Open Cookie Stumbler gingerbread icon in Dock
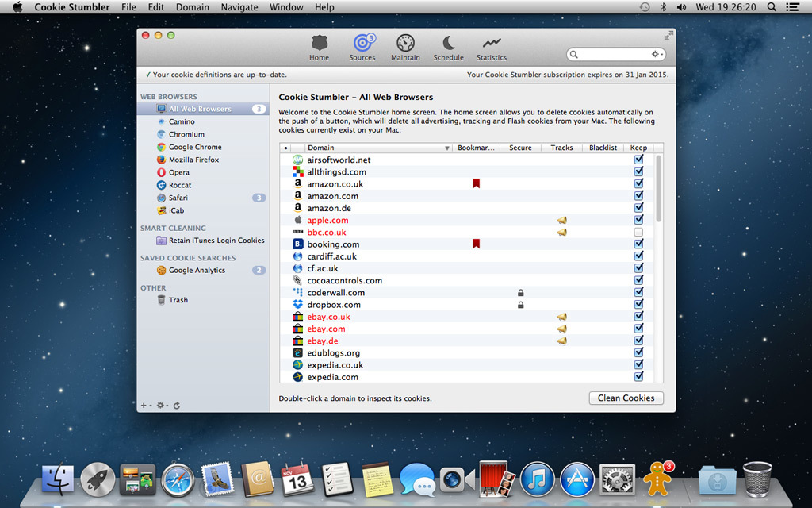Screen dimensions: 812x508 coord(658,479)
